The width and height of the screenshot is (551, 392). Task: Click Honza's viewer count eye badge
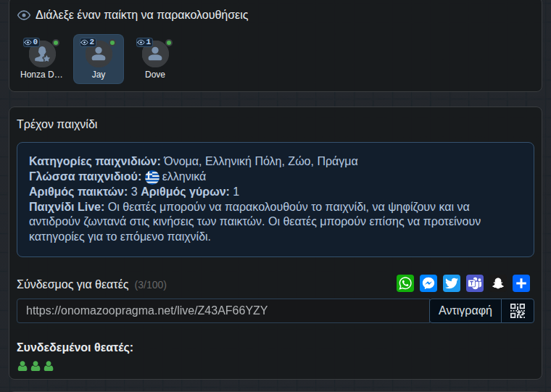(31, 42)
